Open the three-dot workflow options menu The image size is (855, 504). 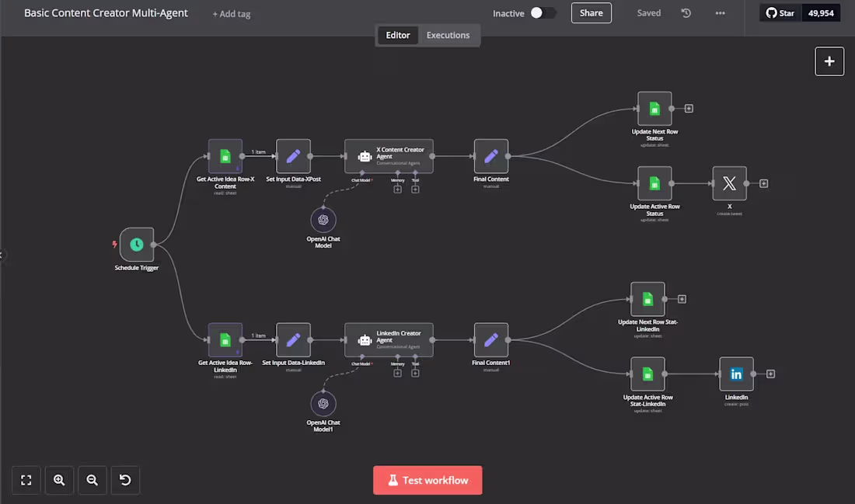[720, 12]
